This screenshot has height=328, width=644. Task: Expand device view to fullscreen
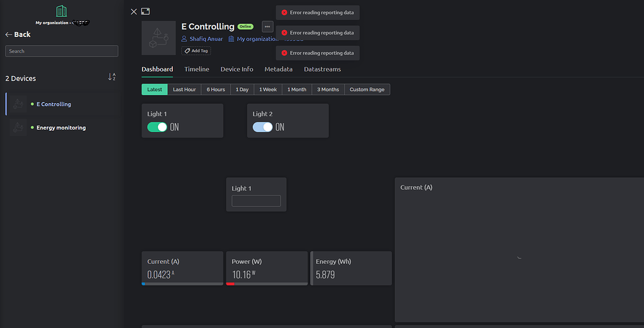(x=145, y=11)
